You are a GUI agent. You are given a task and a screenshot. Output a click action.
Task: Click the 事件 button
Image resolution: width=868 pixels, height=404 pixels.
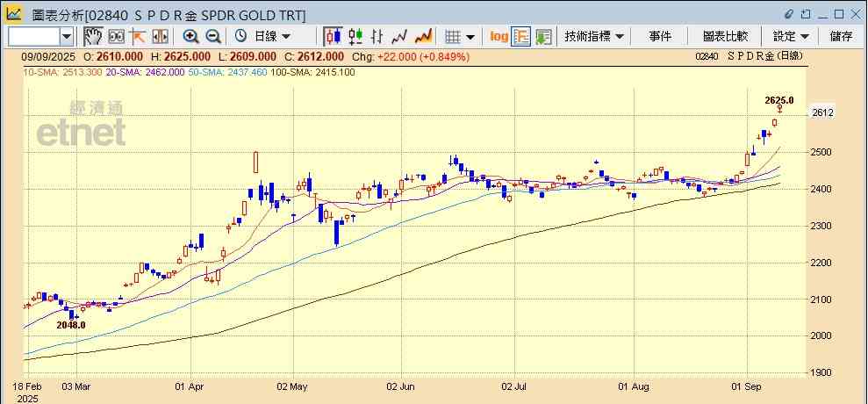(x=660, y=37)
